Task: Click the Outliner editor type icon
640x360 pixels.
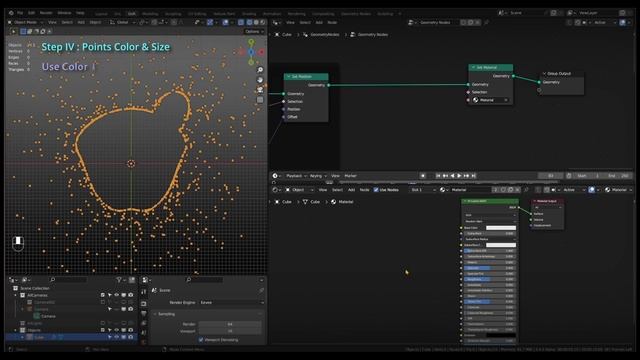Action: [x=11, y=280]
